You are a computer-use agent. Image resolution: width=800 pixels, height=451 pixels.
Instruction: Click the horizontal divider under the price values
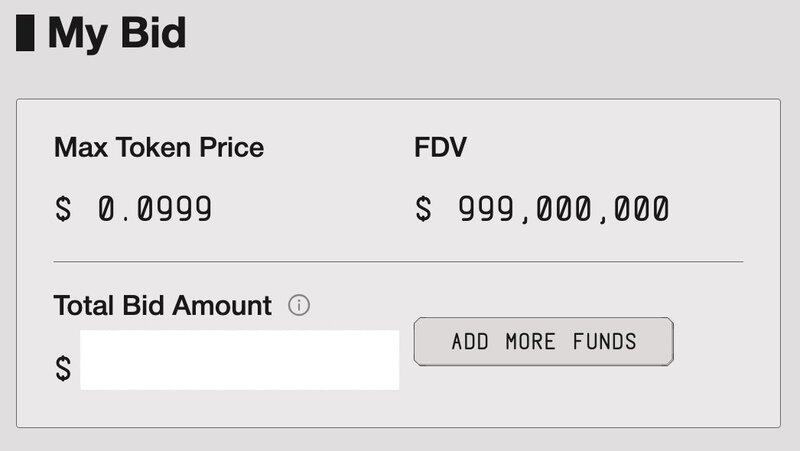[398, 261]
